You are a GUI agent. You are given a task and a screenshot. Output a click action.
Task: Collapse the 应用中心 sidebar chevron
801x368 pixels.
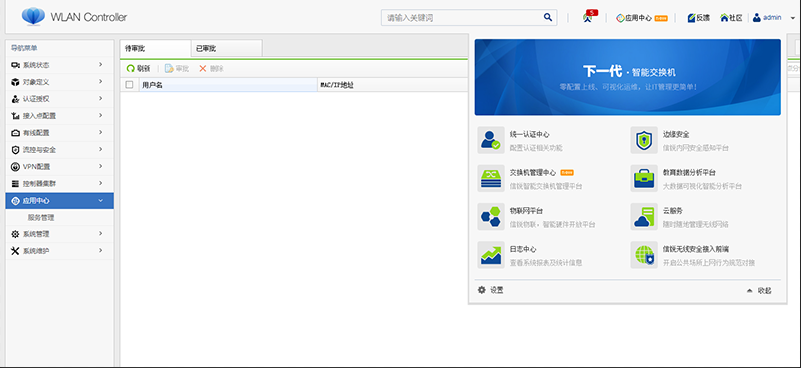(101, 200)
